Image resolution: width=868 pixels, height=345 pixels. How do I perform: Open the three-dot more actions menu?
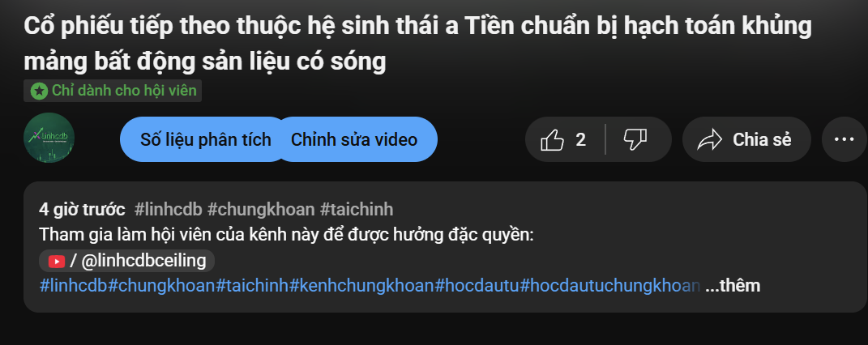tap(844, 139)
